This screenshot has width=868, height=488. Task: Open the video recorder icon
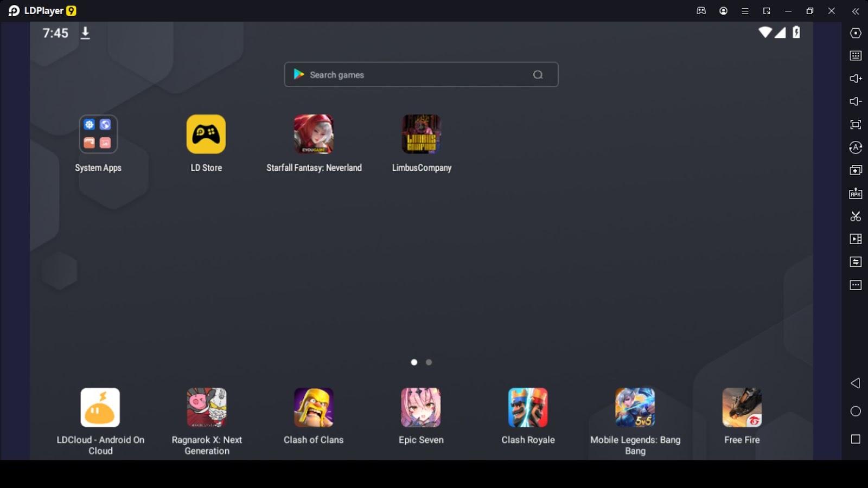click(856, 239)
